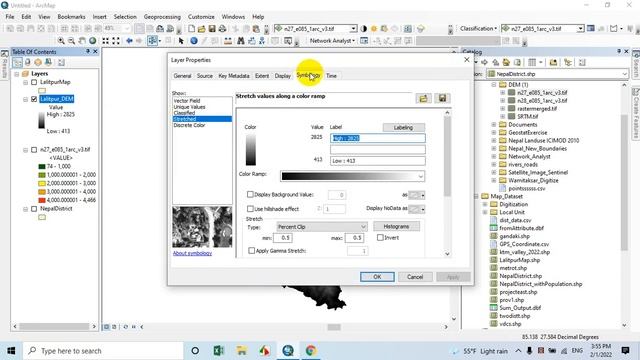Click Connect To Folder in Catalog

[553, 62]
